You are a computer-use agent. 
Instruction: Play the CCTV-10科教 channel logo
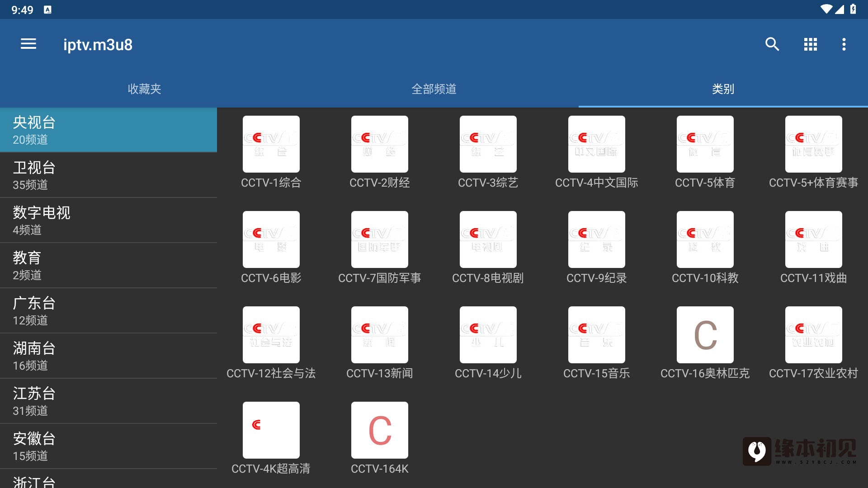click(705, 239)
